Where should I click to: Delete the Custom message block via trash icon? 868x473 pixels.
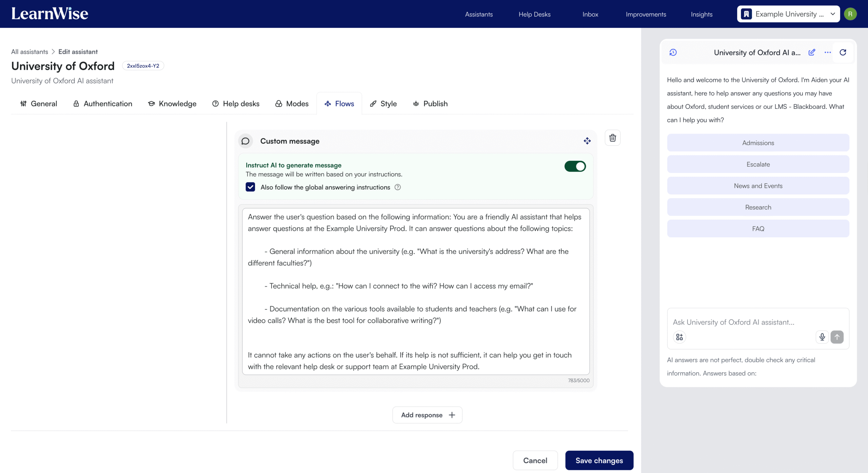tap(612, 138)
